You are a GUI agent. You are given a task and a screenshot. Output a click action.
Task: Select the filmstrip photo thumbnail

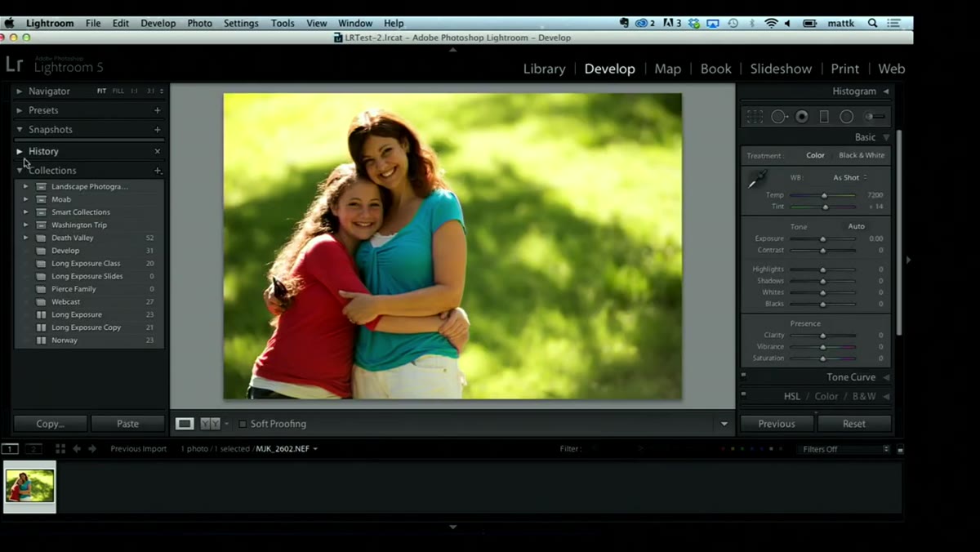29,486
